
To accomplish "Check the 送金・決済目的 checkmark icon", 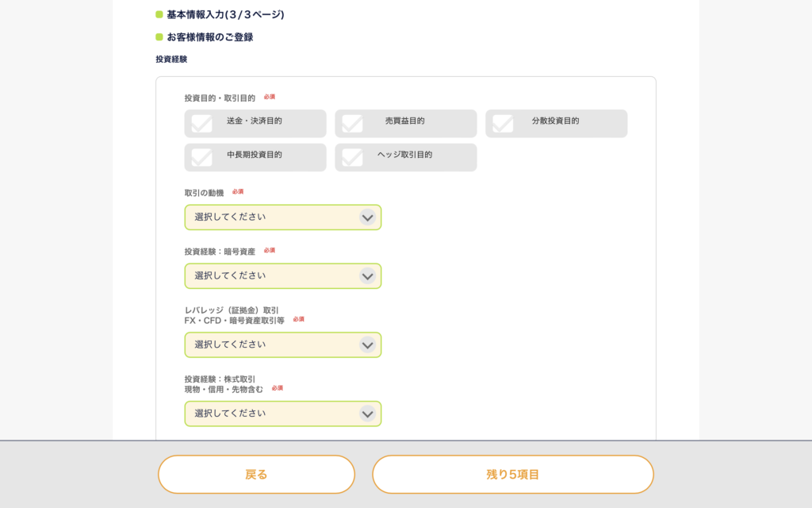I will coord(201,123).
